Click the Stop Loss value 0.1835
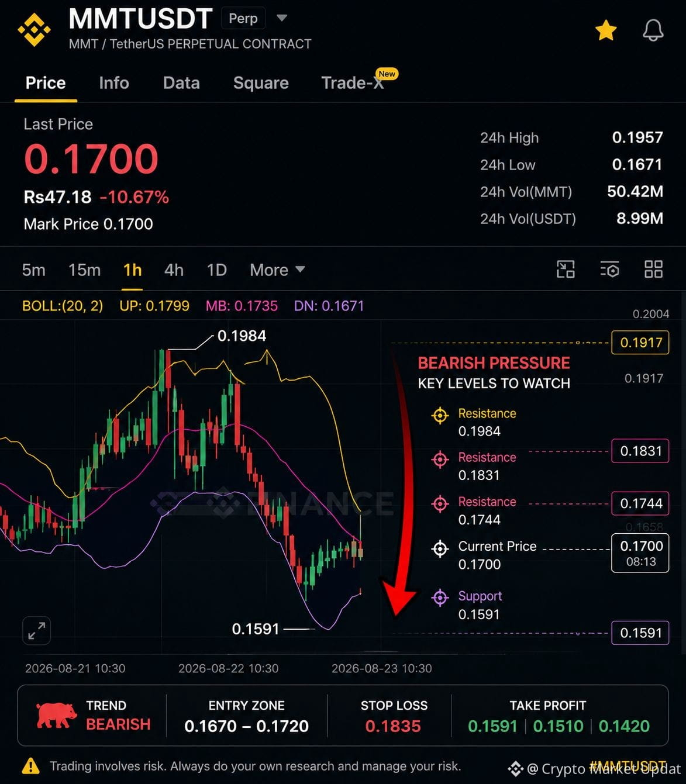686x784 pixels. (x=393, y=726)
